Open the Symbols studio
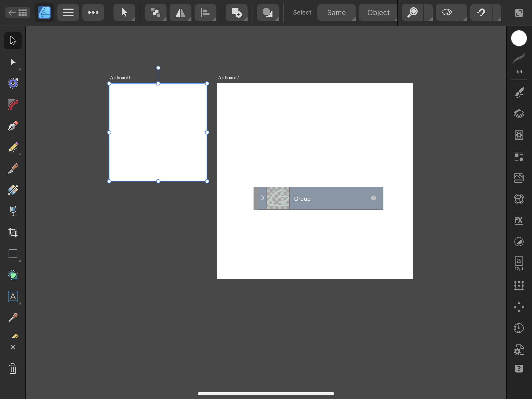This screenshot has height=399, width=532. click(x=519, y=199)
